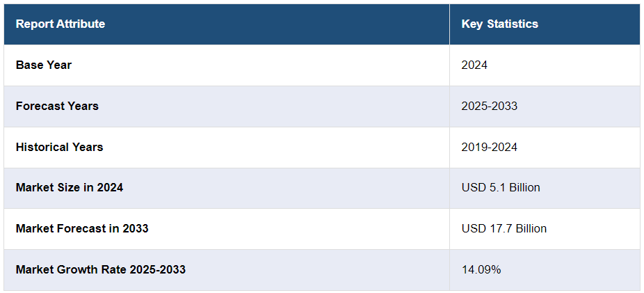Click the USD 5.1 Billion value
The height and width of the screenshot is (293, 644).
point(501,188)
